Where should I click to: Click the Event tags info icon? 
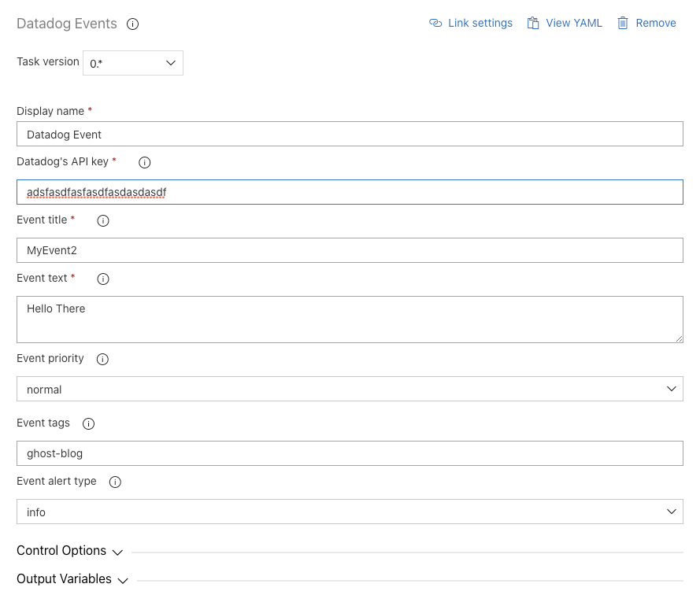[x=88, y=423]
